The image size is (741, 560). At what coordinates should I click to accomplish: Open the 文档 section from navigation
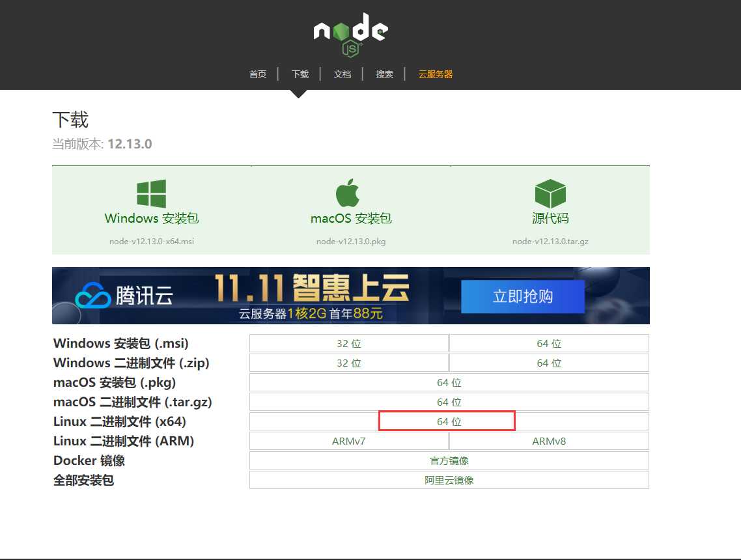(343, 74)
